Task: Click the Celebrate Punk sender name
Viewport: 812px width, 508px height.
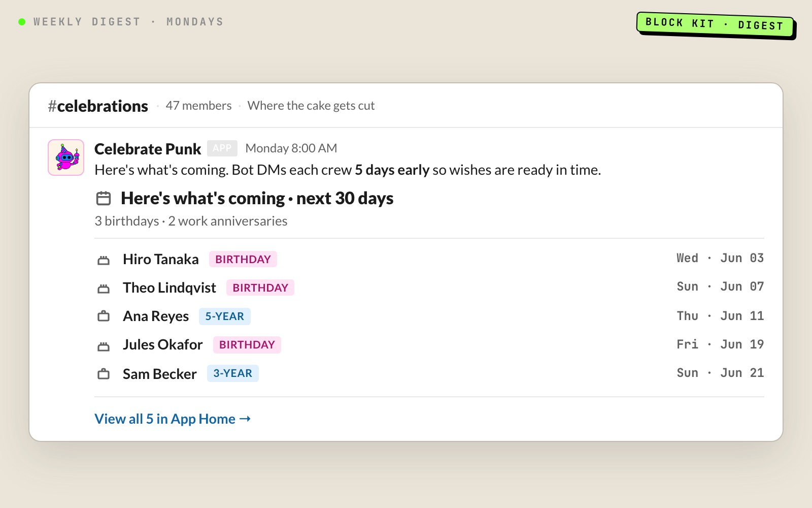Action: pyautogui.click(x=148, y=149)
